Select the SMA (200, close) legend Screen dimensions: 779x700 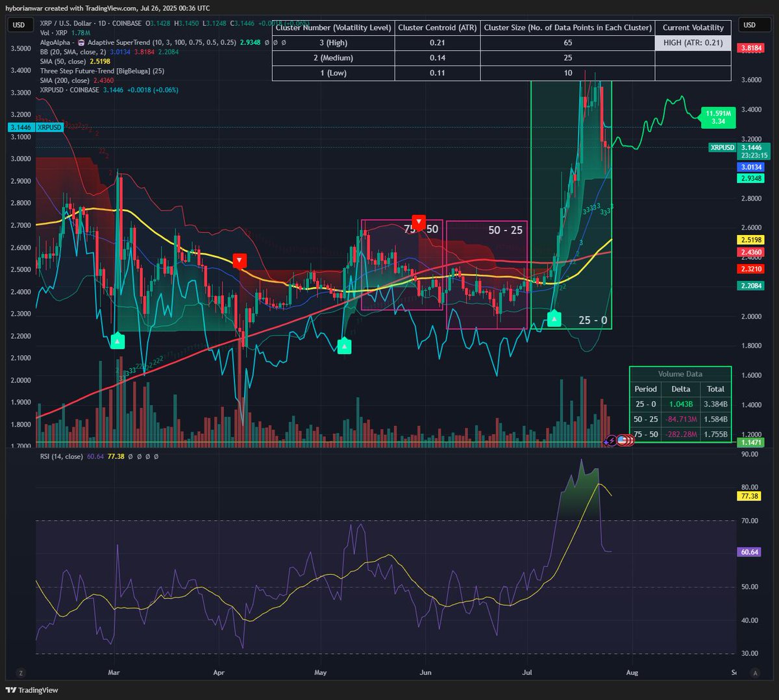coord(77,81)
